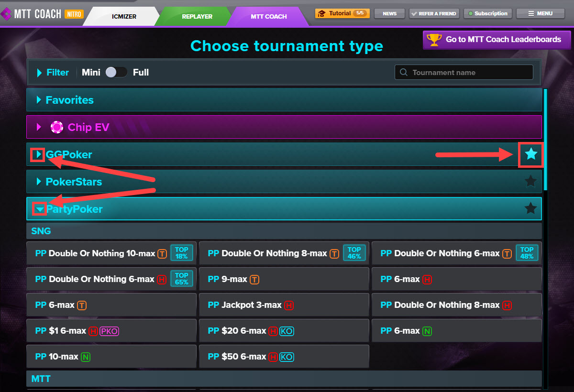Click the PokerStars favorite star

coord(530,181)
